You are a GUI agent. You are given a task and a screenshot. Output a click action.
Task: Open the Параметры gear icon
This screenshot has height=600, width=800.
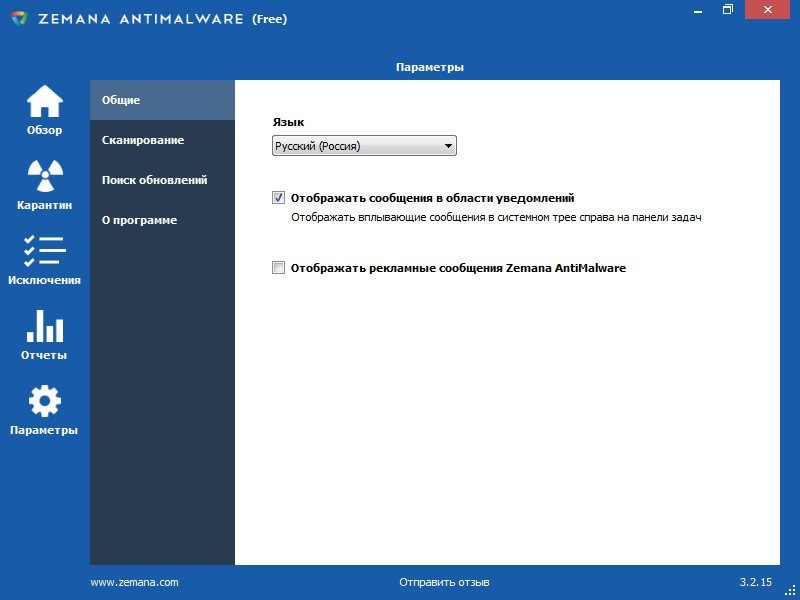tap(45, 401)
